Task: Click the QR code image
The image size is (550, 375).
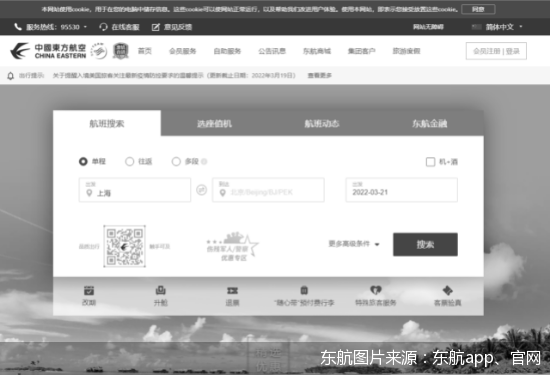Action: [125, 246]
